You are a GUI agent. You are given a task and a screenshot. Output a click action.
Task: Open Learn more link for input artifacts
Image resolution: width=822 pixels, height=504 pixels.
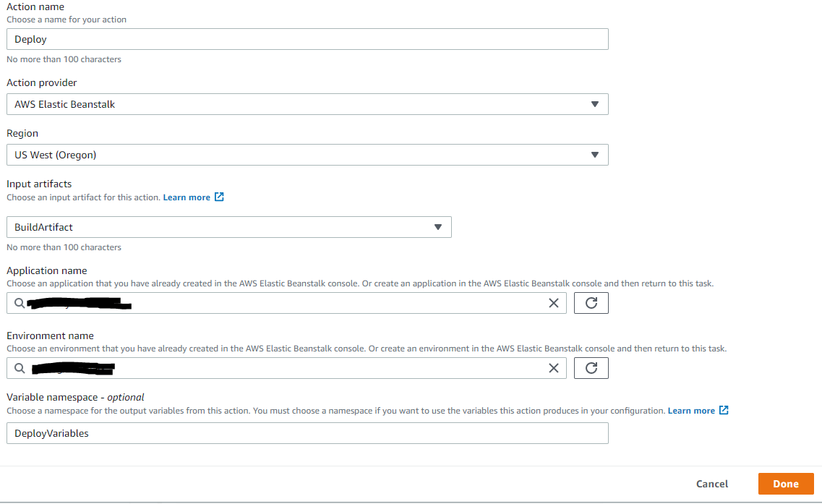187,197
